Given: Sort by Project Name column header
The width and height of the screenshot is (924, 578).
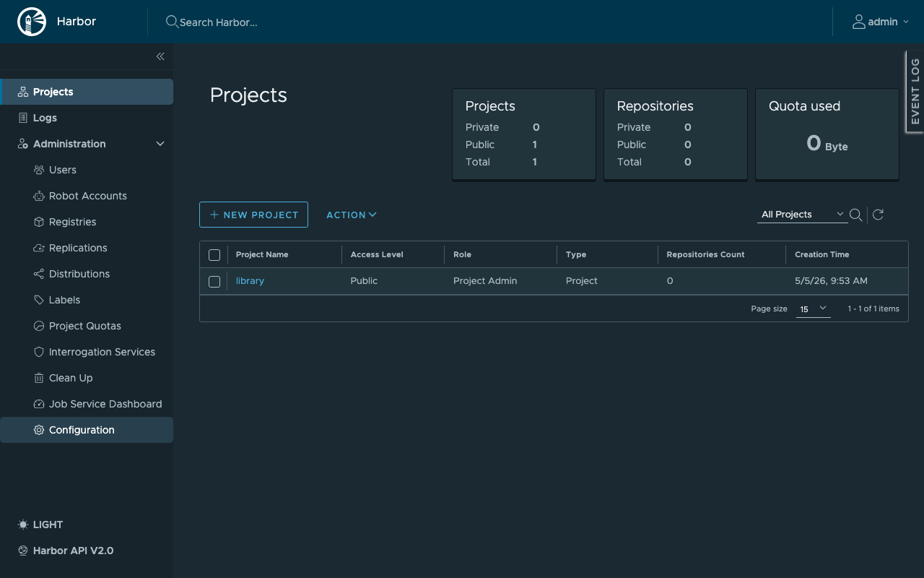Looking at the screenshot, I should (262, 254).
